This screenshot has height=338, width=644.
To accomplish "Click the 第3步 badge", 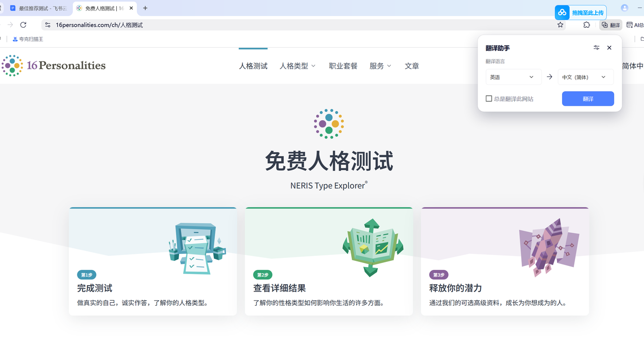I will [439, 275].
